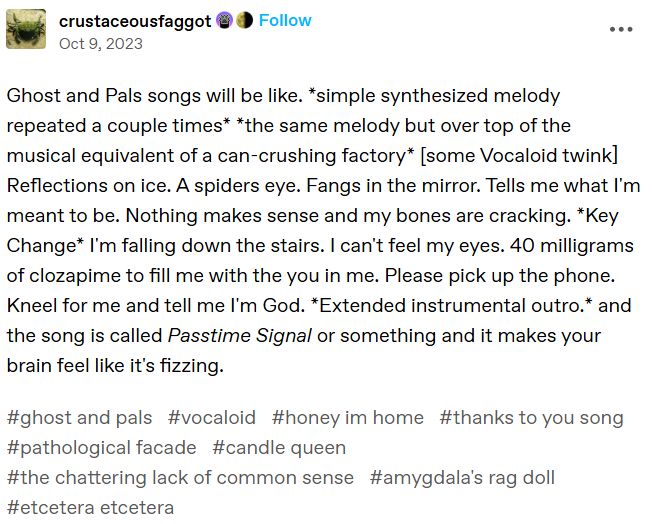Viewport: 652px width, 524px height.
Task: Click the italic Passtime Signal title text
Action: click(x=240, y=336)
